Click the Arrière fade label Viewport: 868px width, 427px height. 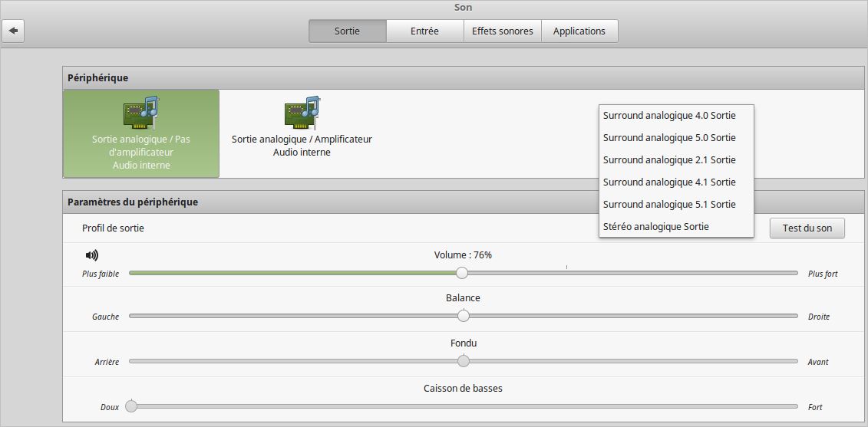coord(107,363)
